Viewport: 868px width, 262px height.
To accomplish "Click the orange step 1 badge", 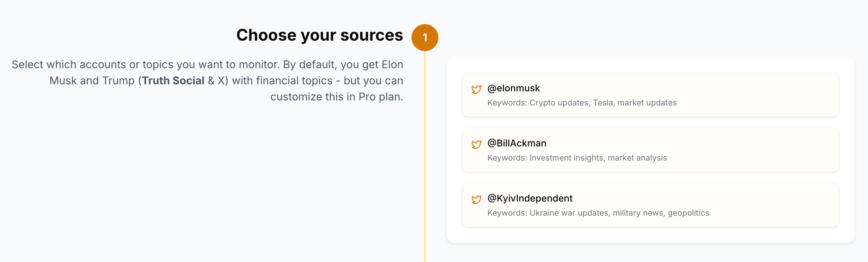I will click(x=425, y=37).
